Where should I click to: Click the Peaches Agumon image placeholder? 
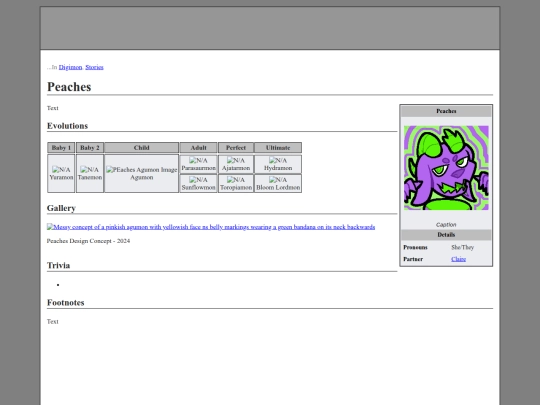[x=142, y=169]
